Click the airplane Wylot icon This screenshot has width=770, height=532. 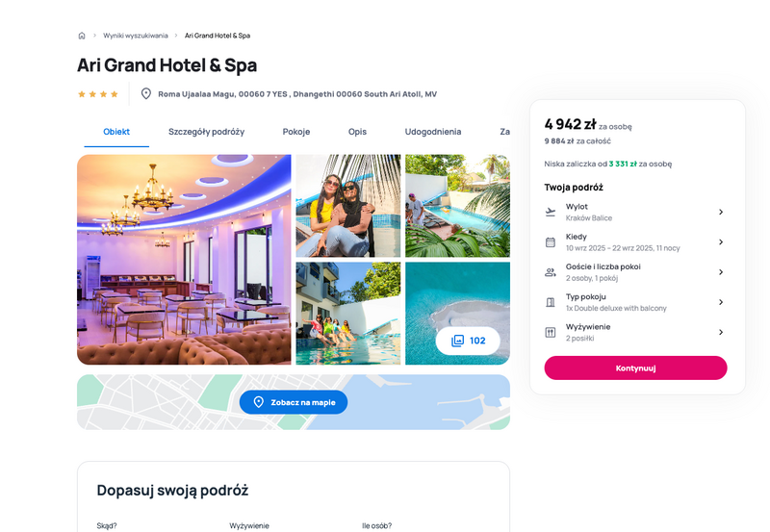(551, 212)
